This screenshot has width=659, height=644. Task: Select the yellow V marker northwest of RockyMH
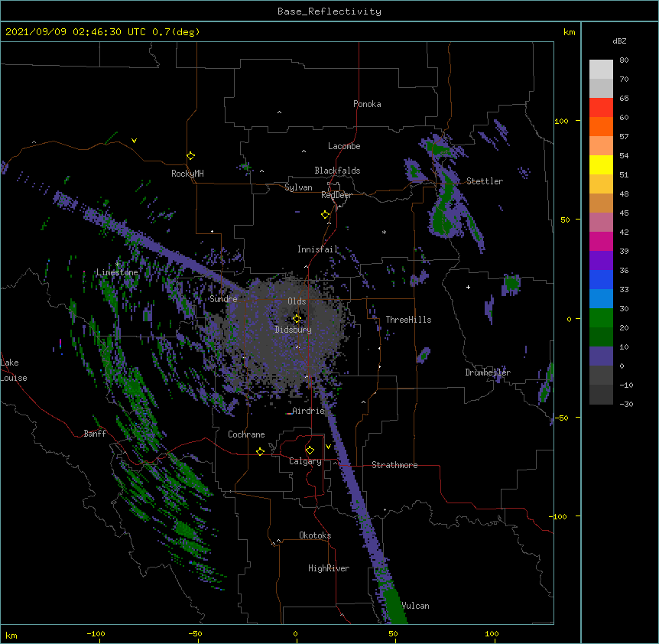(x=134, y=141)
